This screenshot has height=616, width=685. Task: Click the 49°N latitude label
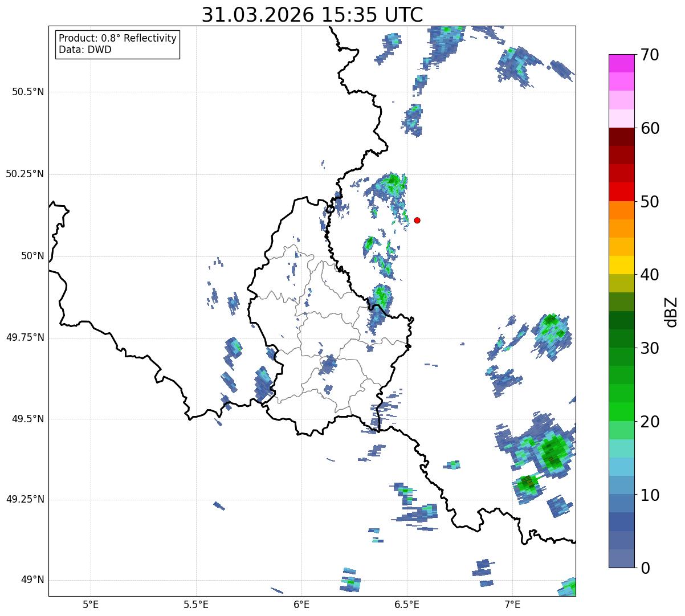click(32, 580)
